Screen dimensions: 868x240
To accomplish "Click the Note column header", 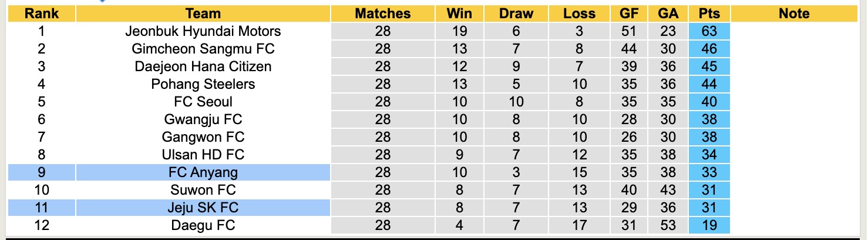I will coord(794,14).
